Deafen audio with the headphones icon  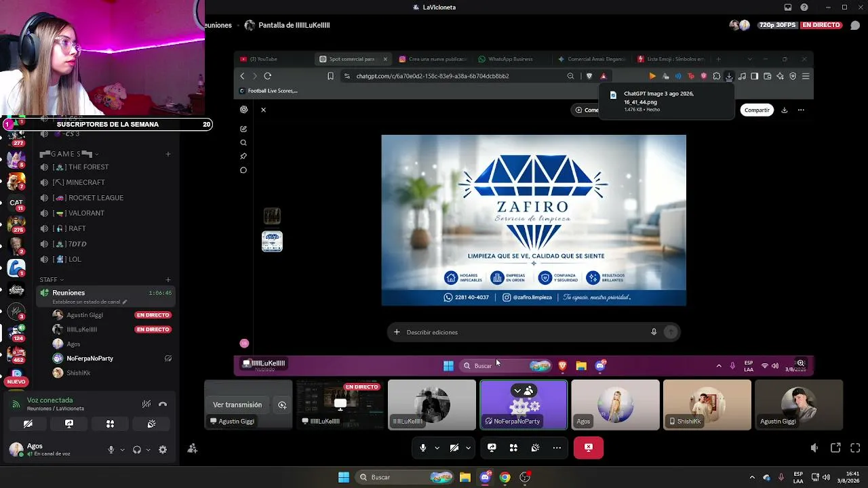(x=137, y=449)
